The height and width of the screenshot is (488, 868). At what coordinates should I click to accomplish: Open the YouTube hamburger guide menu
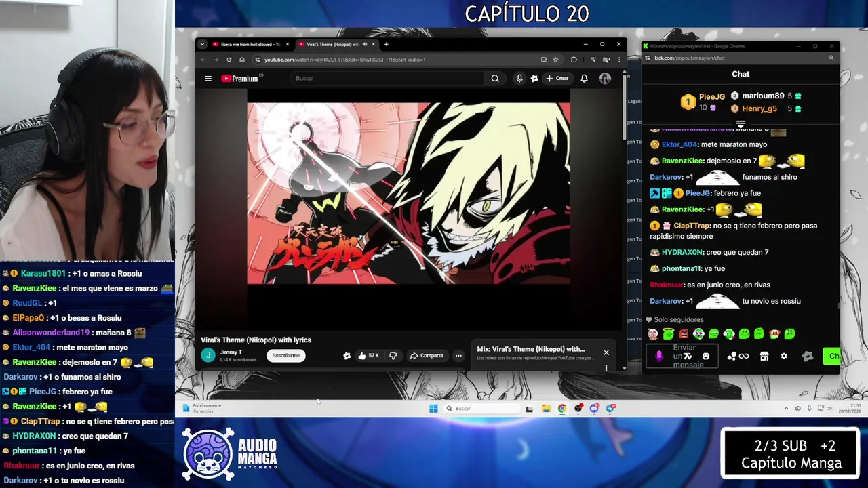click(208, 79)
